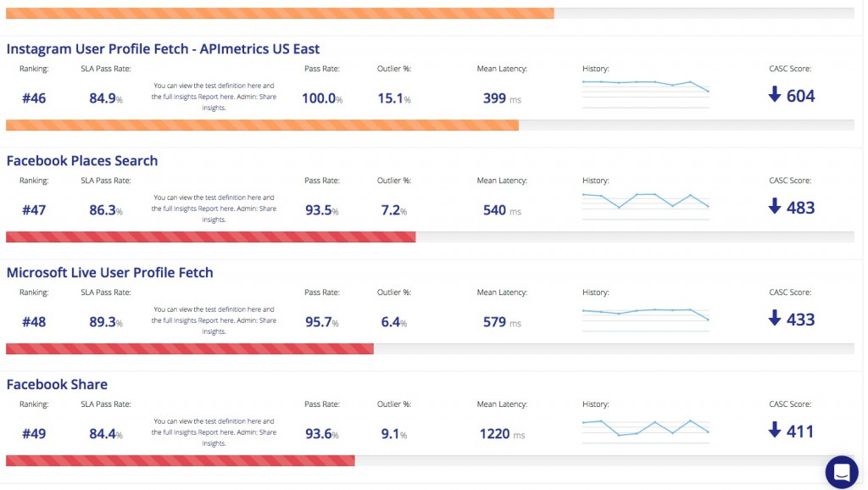Click outlier value 9.1%
This screenshot has height=490, width=868.
pos(394,434)
